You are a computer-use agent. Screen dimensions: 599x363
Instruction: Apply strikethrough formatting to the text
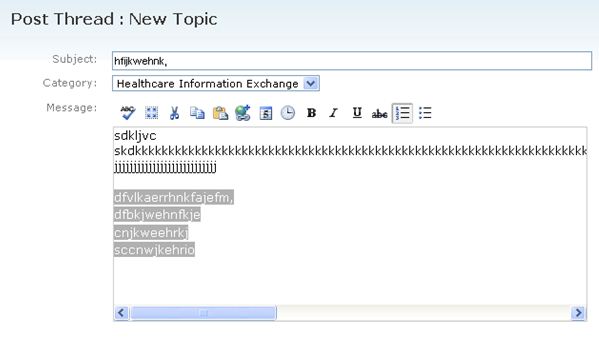pyautogui.click(x=379, y=113)
